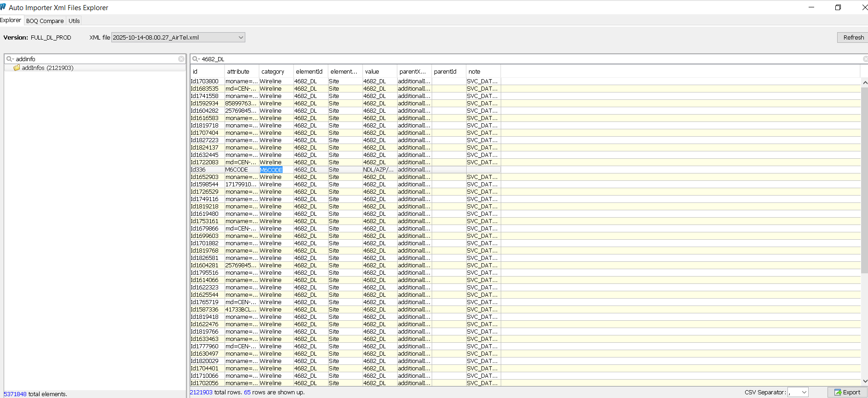This screenshot has height=398, width=868.
Task: Click the Export button
Action: [x=847, y=392]
